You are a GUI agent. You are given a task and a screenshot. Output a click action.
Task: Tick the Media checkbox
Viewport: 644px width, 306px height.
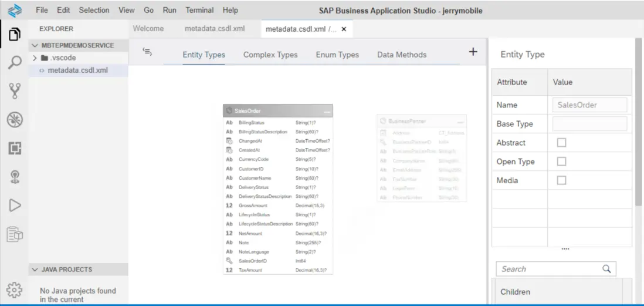point(561,180)
